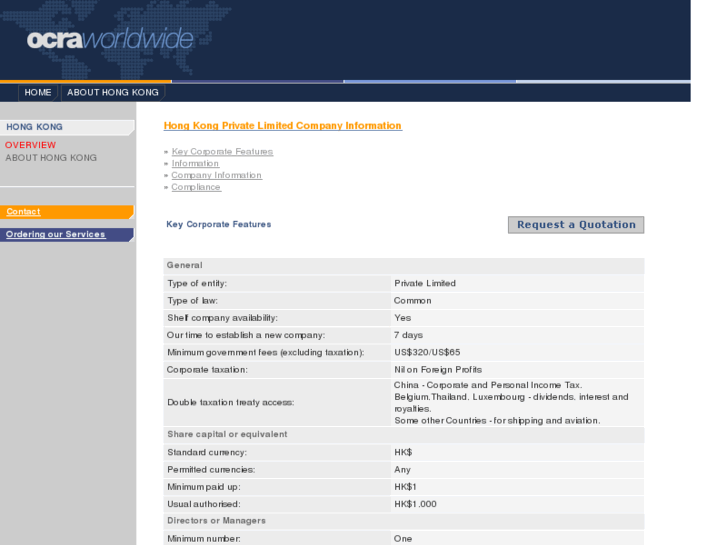Open ABOUT HONG KONG sidebar entry

tap(51, 158)
